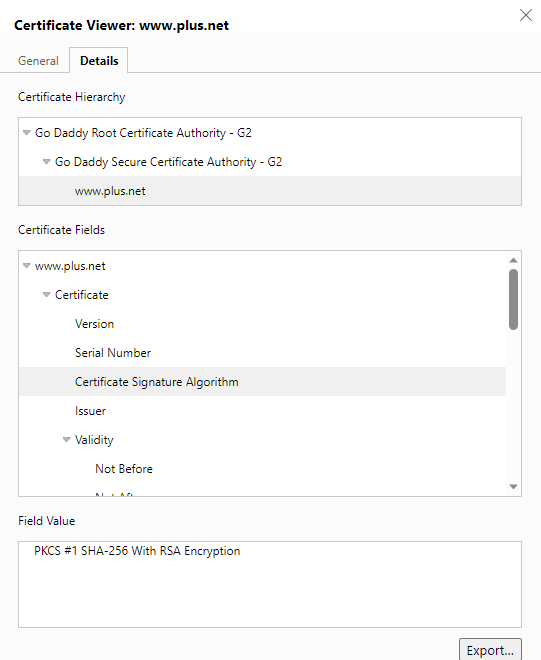This screenshot has width=541, height=660.
Task: Collapse the Validity node
Action: tap(67, 439)
